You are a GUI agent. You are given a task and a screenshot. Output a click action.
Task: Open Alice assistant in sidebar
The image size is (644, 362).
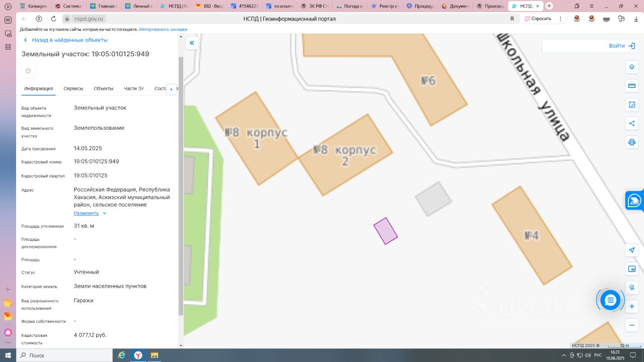8,332
